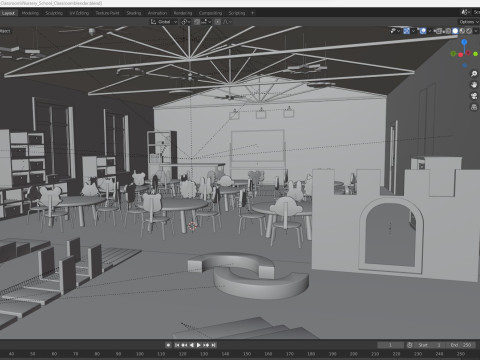Screen dimensions: 480x360
Task: Click bright red X axis on gizmo
Action: pos(461,55)
